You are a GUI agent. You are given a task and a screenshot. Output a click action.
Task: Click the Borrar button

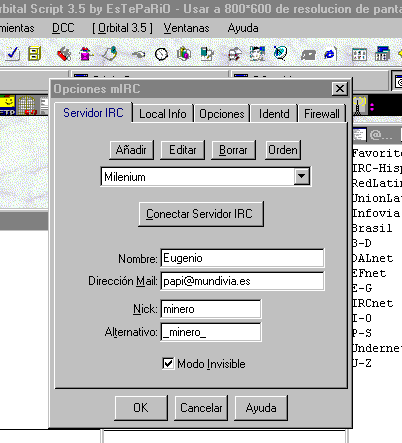click(233, 150)
